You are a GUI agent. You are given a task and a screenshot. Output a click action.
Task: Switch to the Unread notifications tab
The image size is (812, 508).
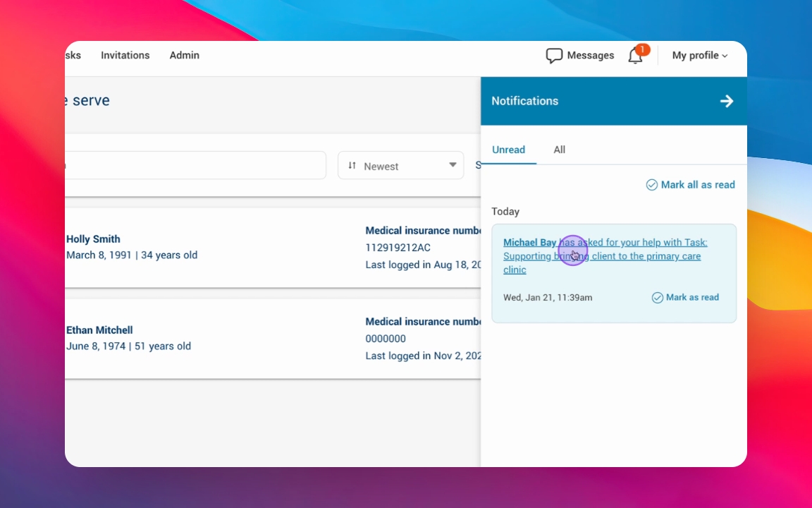tap(508, 150)
